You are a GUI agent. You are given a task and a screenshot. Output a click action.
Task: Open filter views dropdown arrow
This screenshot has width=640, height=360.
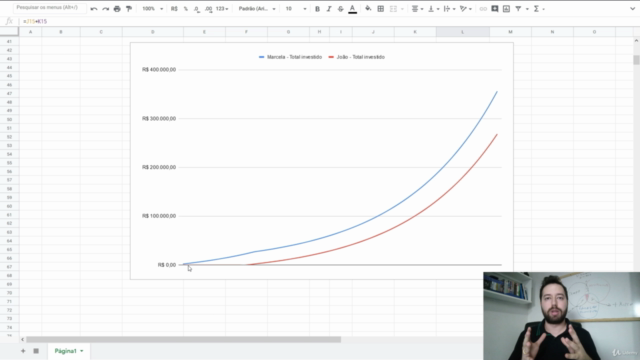(527, 9)
